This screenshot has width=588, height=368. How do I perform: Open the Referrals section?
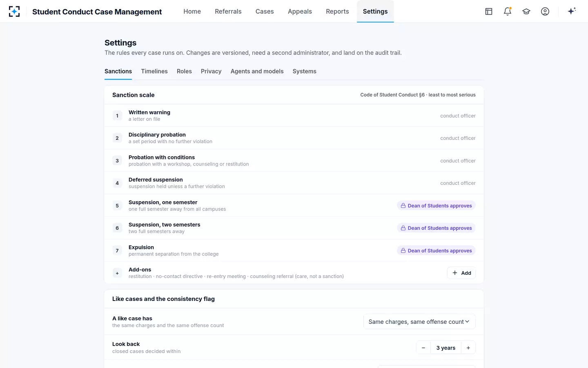[228, 11]
